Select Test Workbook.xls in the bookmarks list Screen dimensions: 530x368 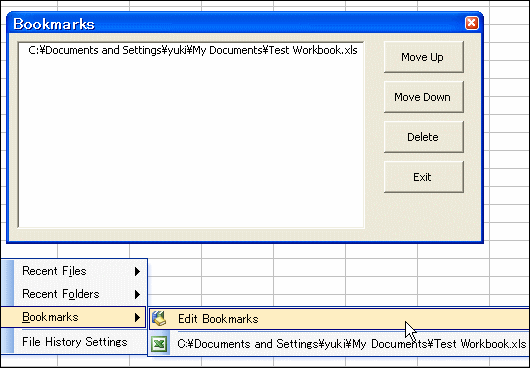point(193,50)
